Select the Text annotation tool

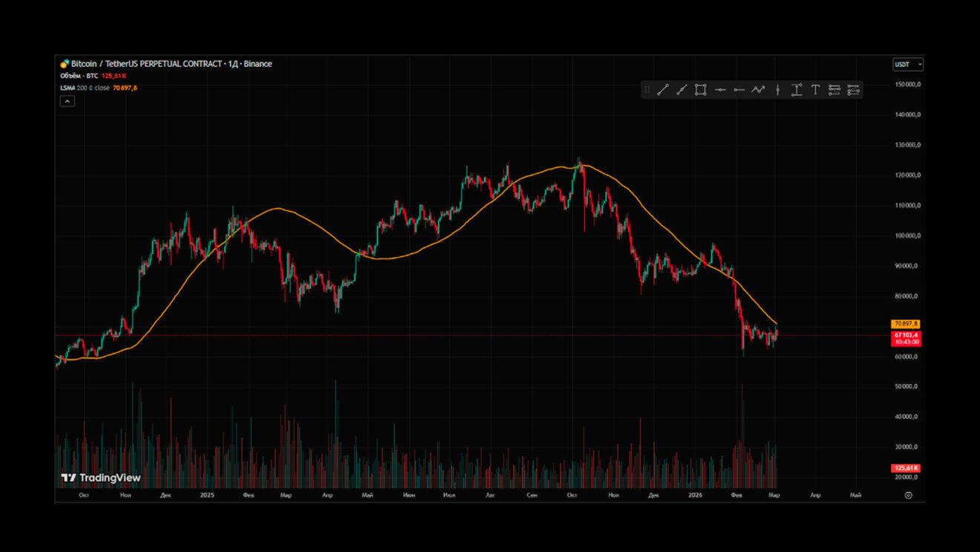click(815, 90)
